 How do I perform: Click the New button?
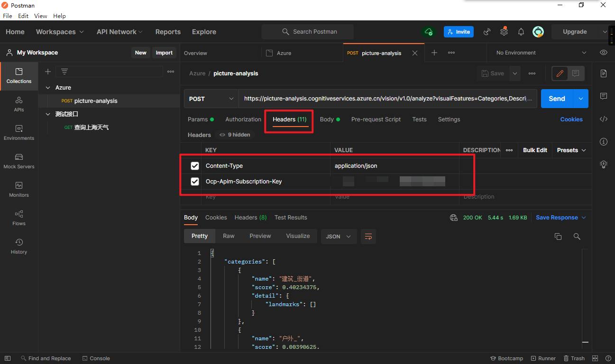(x=141, y=53)
